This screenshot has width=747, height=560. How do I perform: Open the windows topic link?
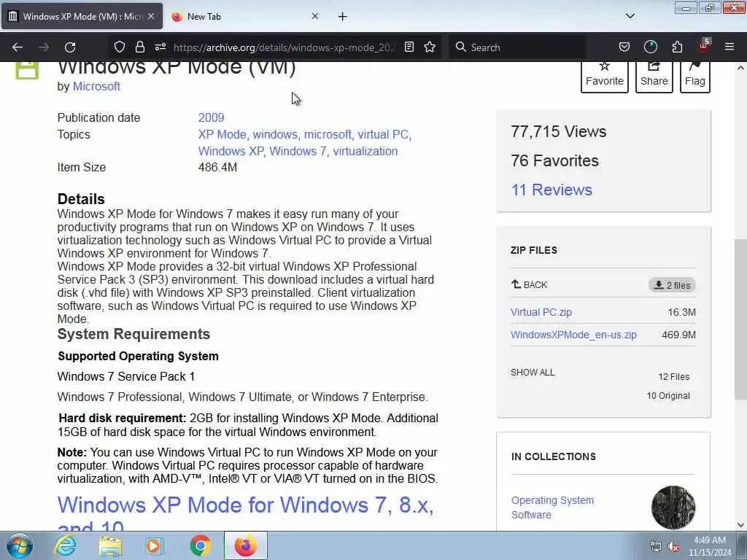pyautogui.click(x=275, y=134)
